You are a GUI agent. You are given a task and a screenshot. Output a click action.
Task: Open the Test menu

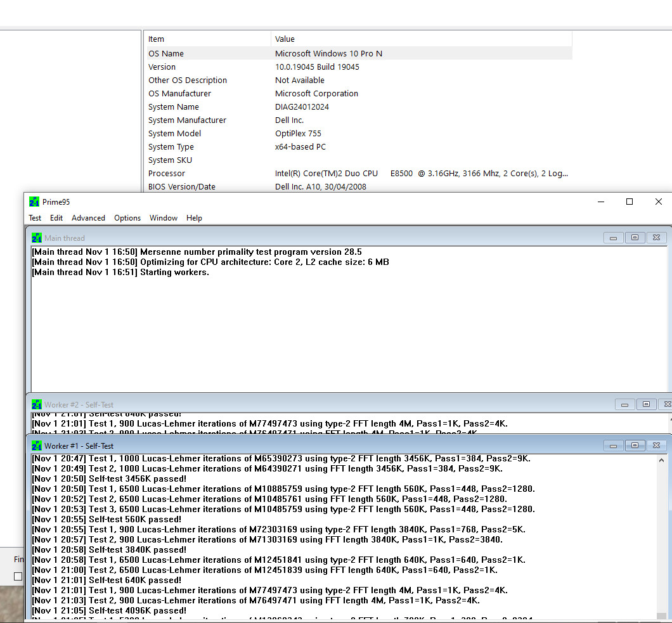(x=35, y=218)
